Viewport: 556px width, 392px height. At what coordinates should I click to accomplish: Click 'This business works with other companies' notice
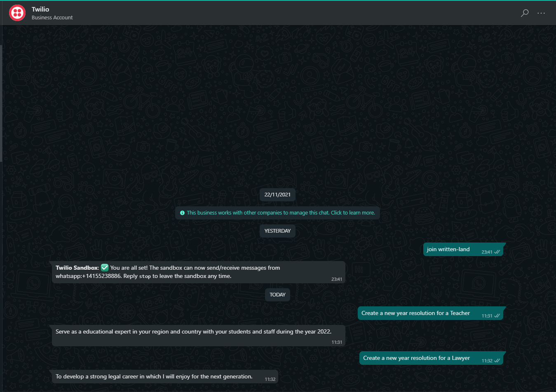(x=278, y=213)
